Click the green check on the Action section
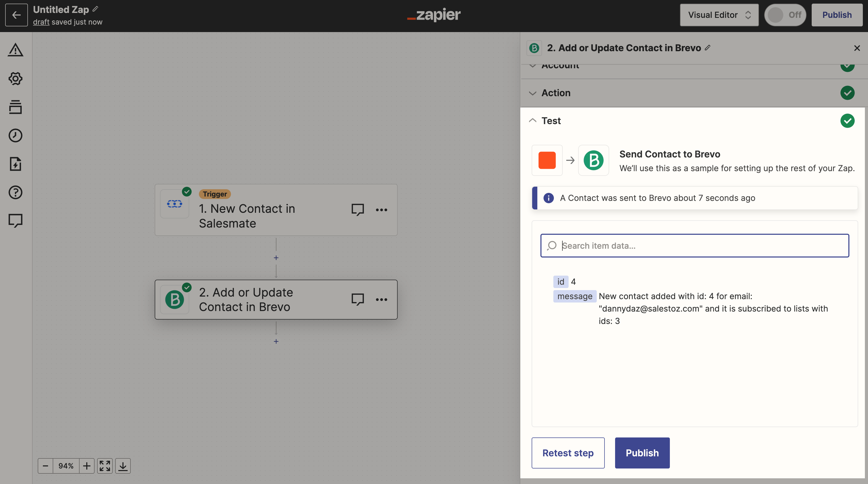Viewport: 868px width, 484px height. pos(847,93)
